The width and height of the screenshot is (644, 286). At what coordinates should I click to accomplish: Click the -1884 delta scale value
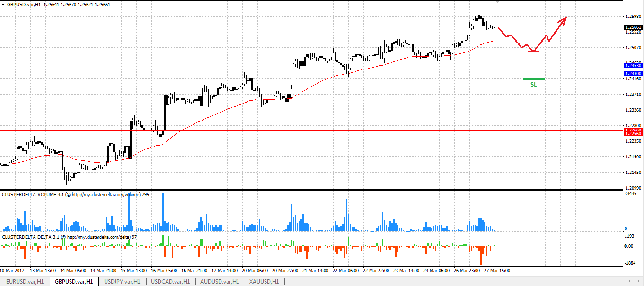coord(631,263)
